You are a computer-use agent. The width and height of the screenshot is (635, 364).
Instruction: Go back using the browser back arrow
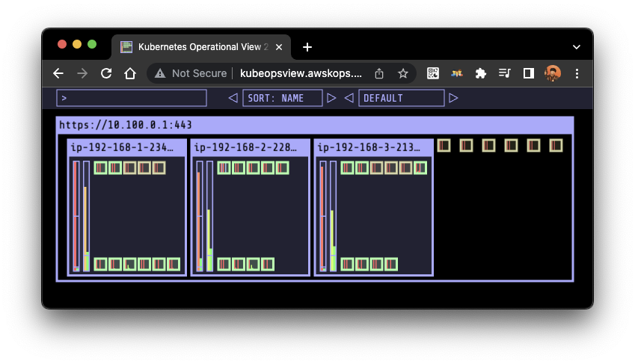click(58, 73)
